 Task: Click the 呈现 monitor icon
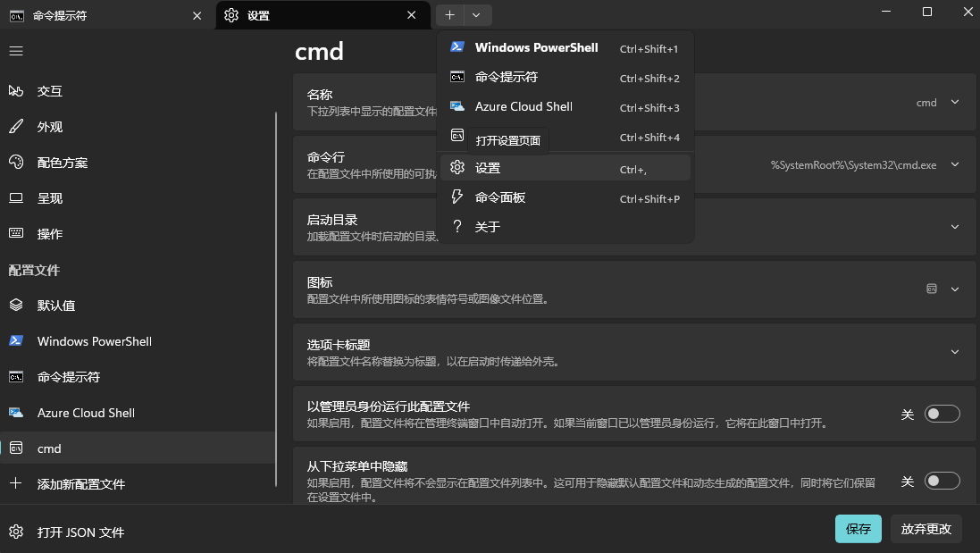16,198
